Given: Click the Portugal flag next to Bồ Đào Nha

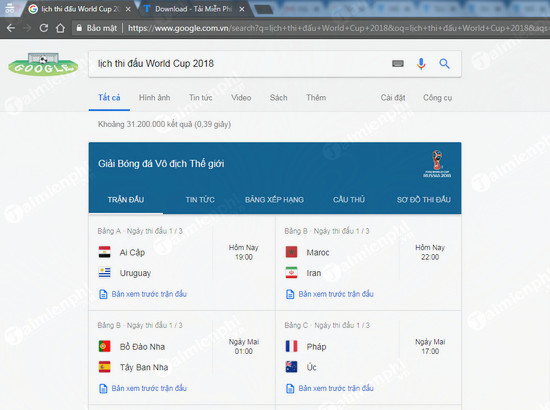Looking at the screenshot, I should pyautogui.click(x=105, y=347).
